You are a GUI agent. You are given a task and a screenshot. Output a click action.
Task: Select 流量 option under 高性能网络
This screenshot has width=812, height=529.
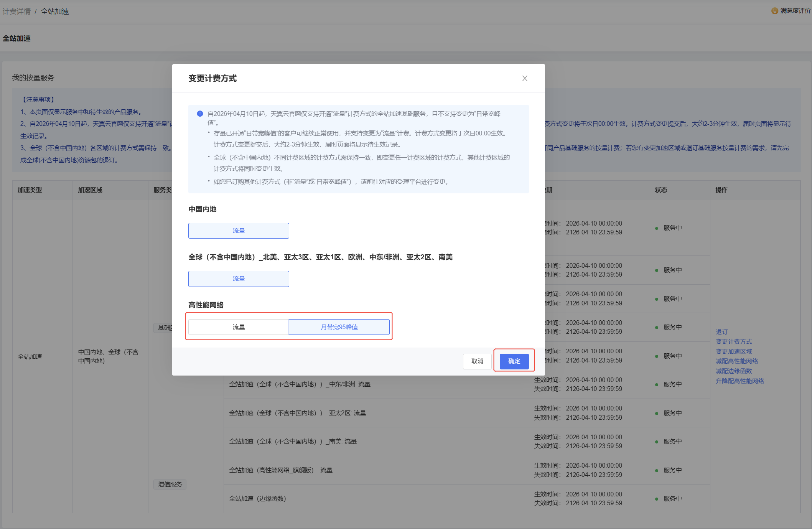tap(239, 327)
